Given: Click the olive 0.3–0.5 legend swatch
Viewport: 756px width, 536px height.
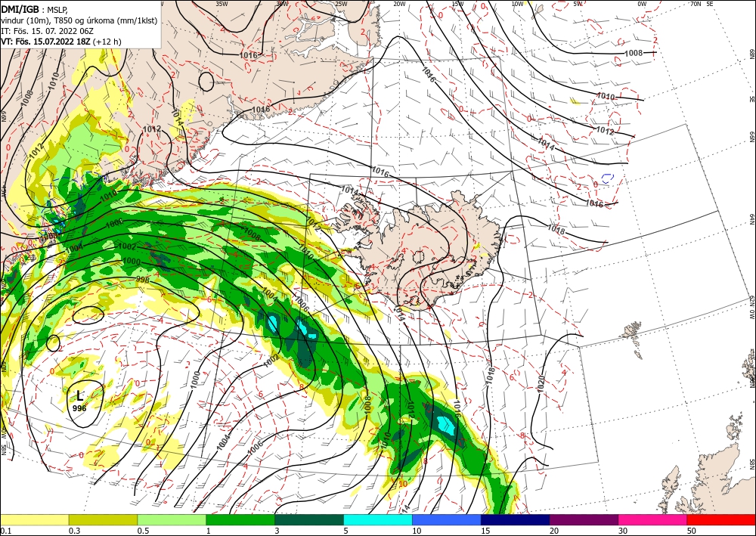Looking at the screenshot, I should pos(103,519).
